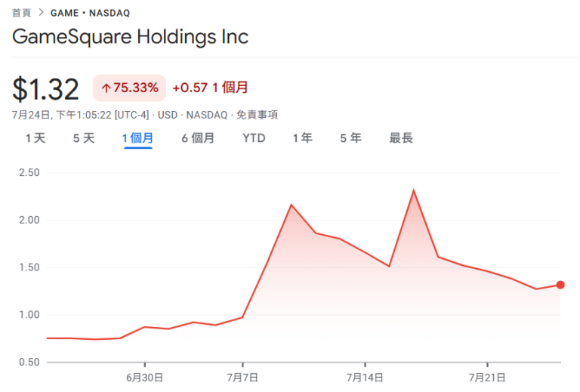Click the red endpoint dot on chart

tap(560, 285)
